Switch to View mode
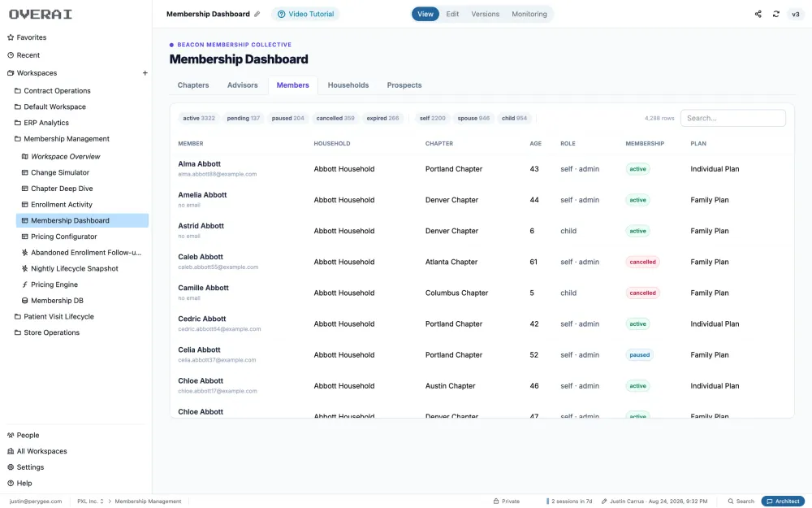The height and width of the screenshot is (508, 812). 425,14
